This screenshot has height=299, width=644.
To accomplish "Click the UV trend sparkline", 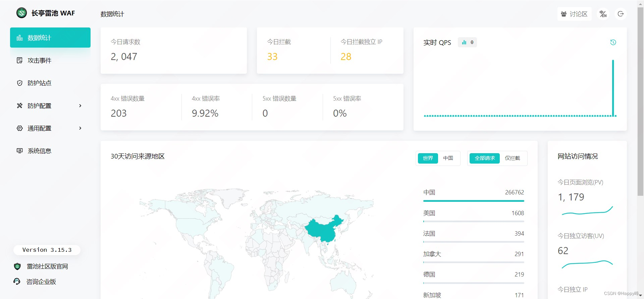I will (x=587, y=264).
